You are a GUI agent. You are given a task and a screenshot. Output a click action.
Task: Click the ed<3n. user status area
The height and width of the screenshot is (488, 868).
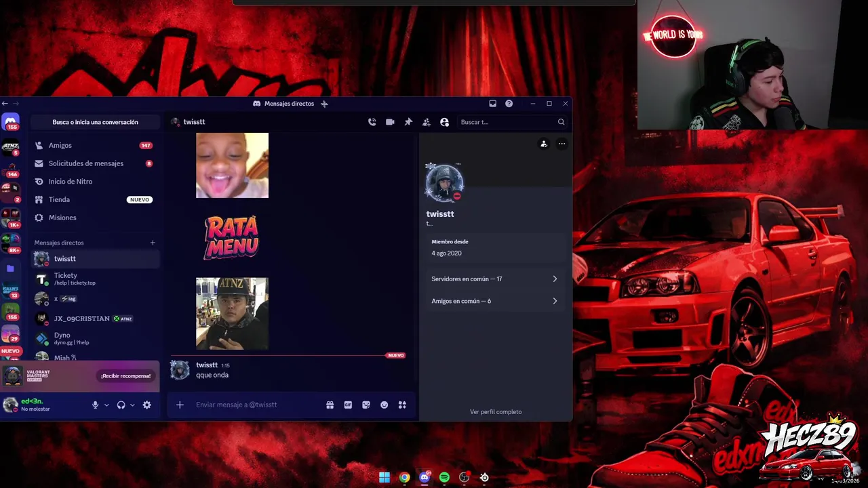point(42,405)
